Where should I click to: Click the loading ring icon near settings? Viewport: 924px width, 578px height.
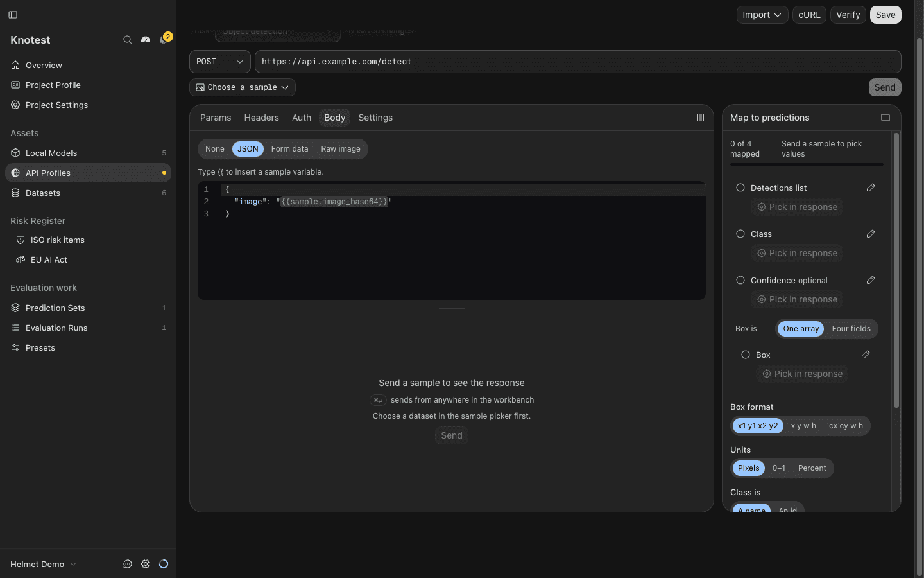point(164,564)
